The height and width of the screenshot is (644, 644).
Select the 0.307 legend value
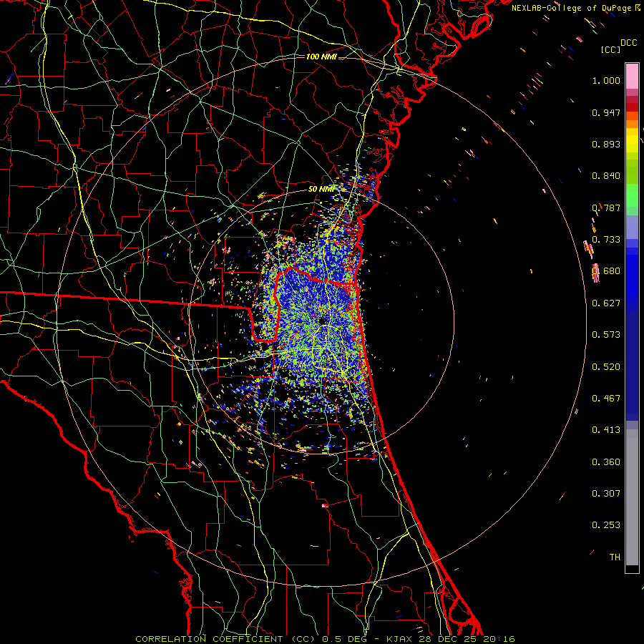coord(606,494)
